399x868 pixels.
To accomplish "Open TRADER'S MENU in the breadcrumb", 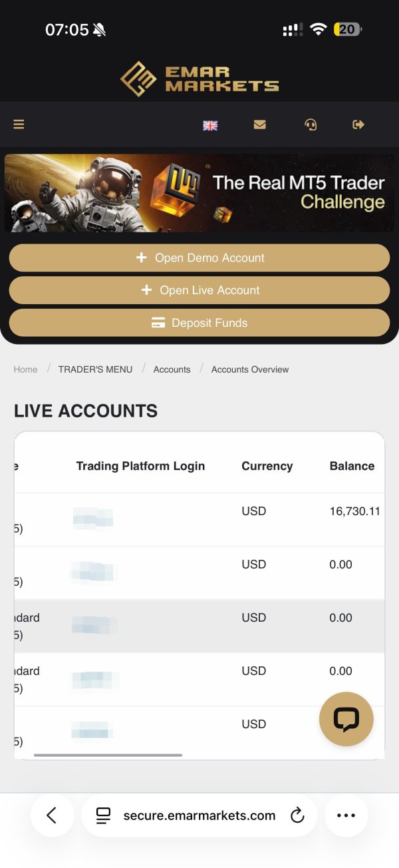I will (x=95, y=369).
